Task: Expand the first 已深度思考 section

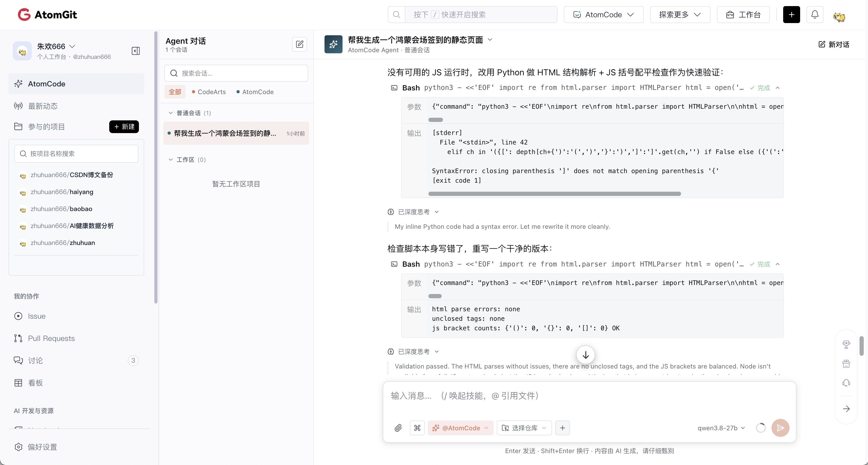Action: point(413,212)
